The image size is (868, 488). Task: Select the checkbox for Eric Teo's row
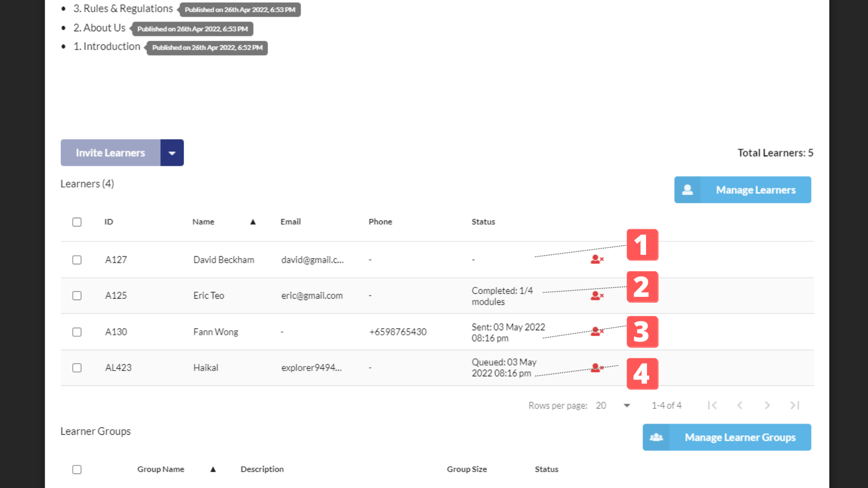click(77, 296)
